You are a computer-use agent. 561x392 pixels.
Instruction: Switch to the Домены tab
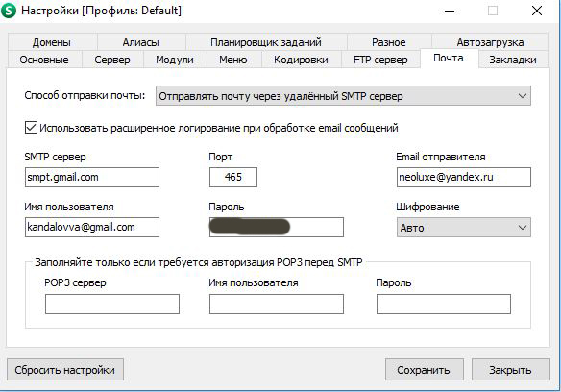pyautogui.click(x=52, y=42)
